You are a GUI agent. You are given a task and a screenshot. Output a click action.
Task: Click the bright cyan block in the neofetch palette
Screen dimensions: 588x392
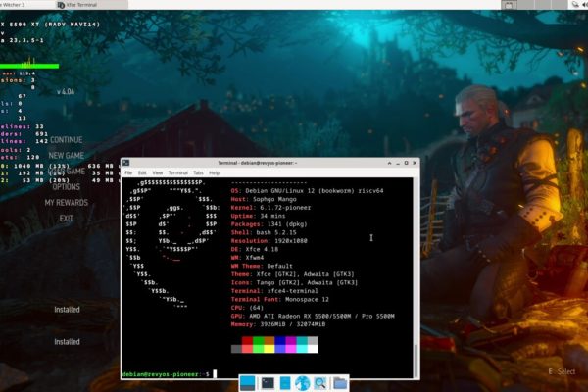point(302,349)
